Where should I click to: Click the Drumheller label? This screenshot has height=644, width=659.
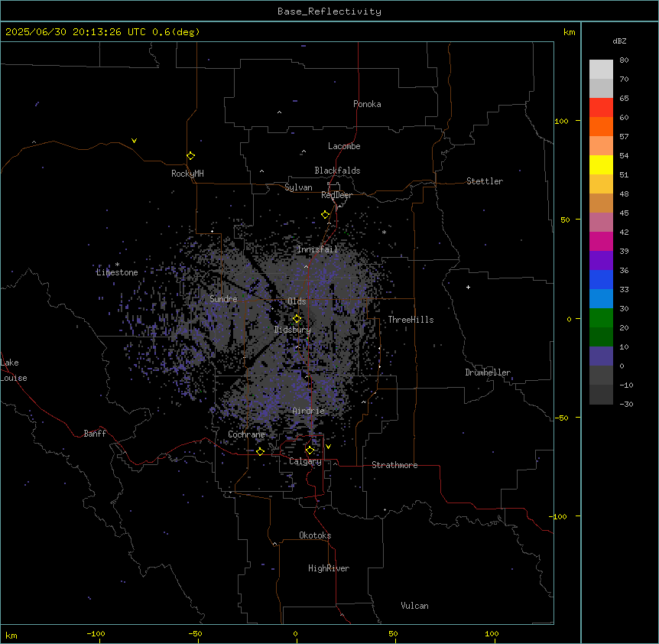coord(488,372)
